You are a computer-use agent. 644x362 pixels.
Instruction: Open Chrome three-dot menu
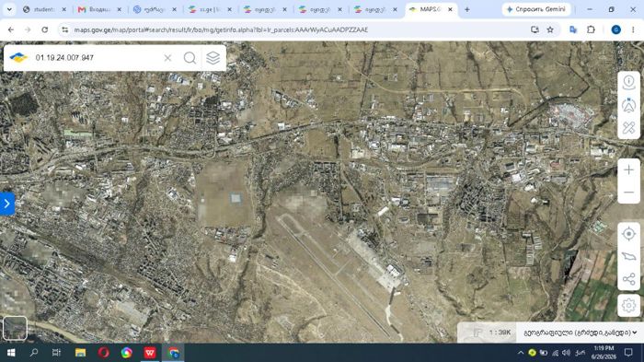633,29
